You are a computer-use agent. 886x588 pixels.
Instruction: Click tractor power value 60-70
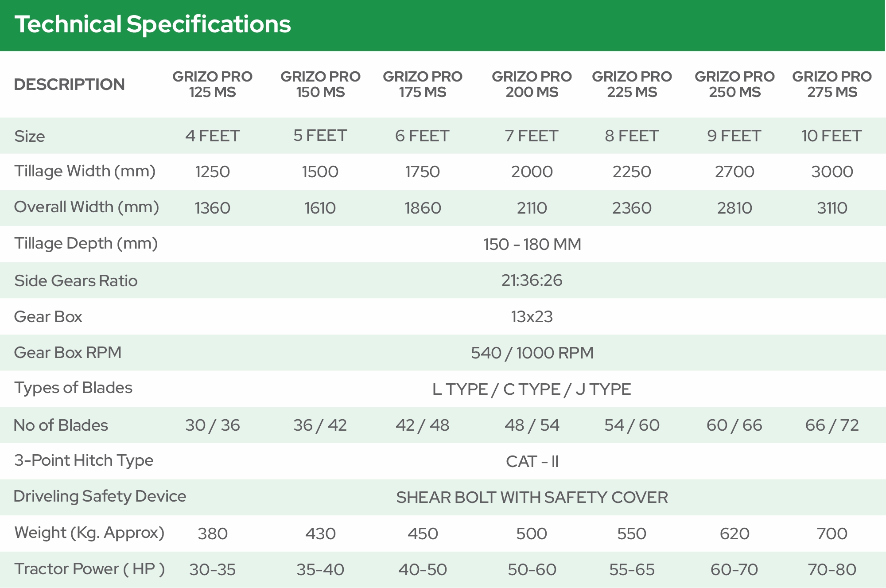734,569
